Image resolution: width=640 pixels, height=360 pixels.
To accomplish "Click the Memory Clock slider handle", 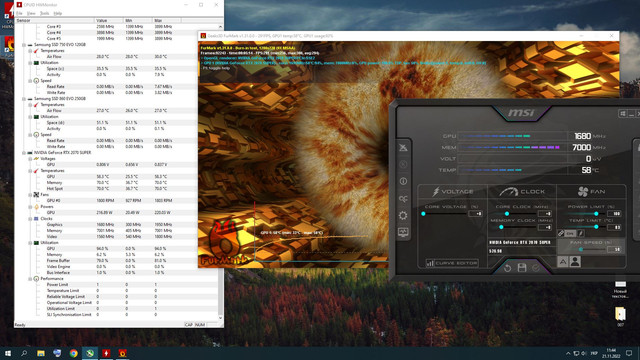I will tap(501, 227).
